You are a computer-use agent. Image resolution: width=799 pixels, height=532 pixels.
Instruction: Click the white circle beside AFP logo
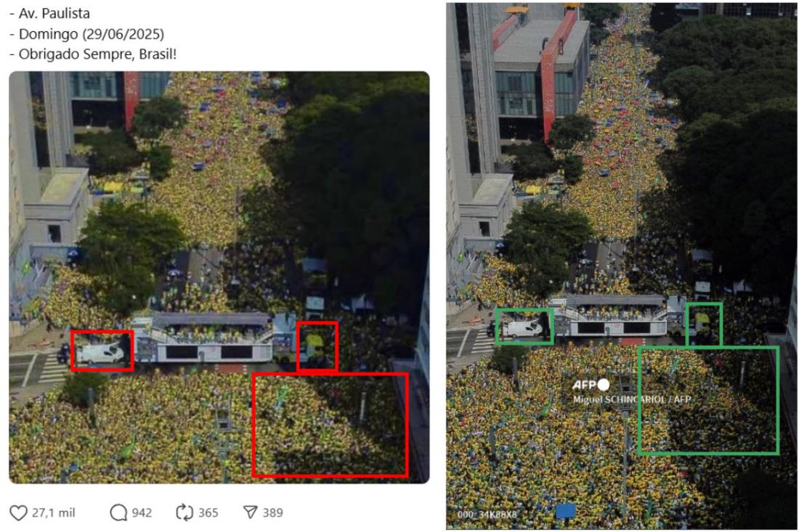(604, 385)
